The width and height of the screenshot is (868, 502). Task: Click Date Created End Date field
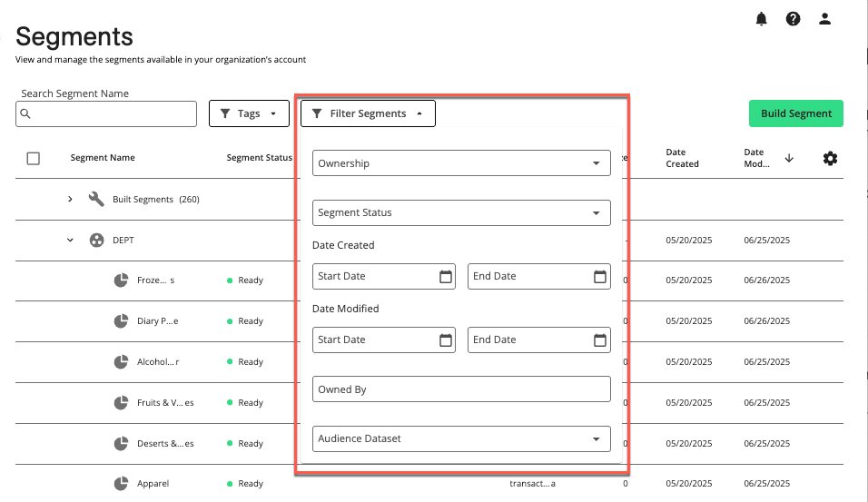pyautogui.click(x=539, y=276)
